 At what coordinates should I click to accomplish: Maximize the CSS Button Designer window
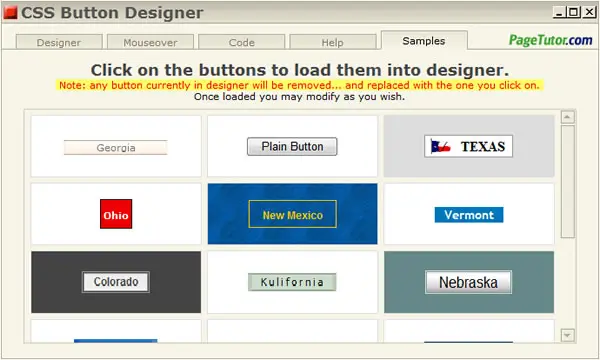click(x=574, y=12)
